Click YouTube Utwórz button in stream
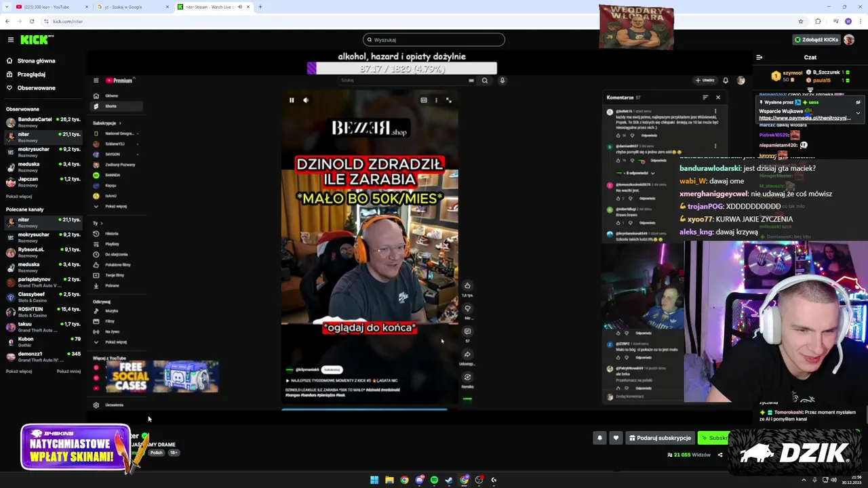Image resolution: width=868 pixels, height=488 pixels. [705, 80]
